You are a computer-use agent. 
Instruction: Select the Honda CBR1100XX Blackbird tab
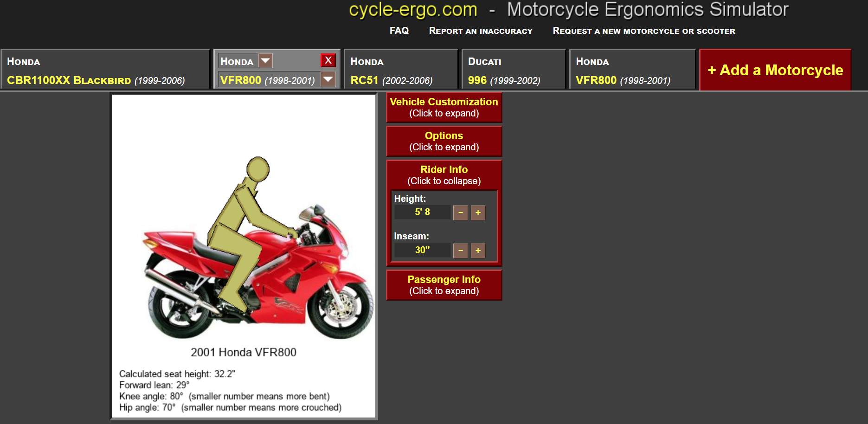[x=105, y=69]
